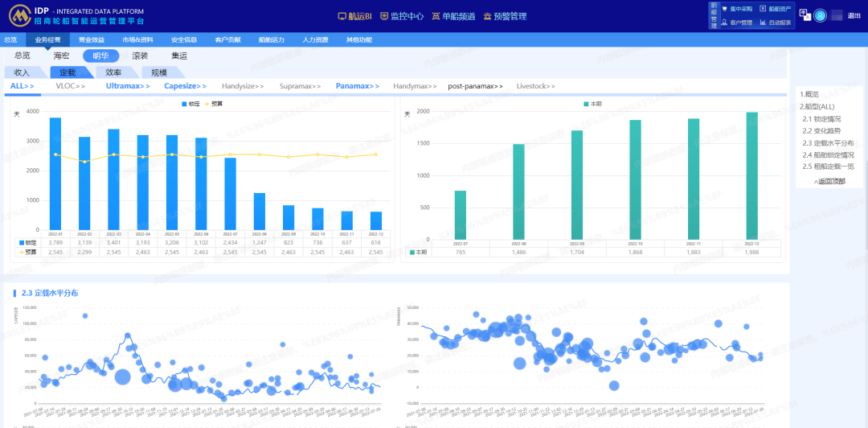868x428 pixels.
Task: Click the user avatar icon
Action: [x=820, y=15]
